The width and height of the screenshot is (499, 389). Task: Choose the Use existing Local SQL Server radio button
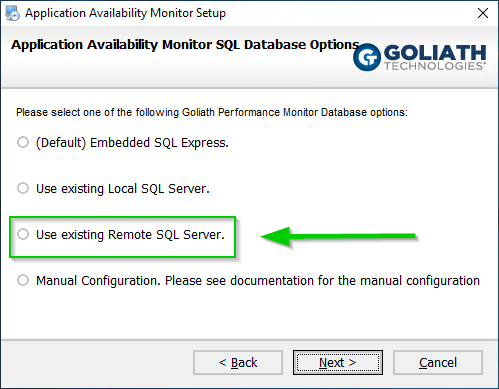(x=23, y=188)
